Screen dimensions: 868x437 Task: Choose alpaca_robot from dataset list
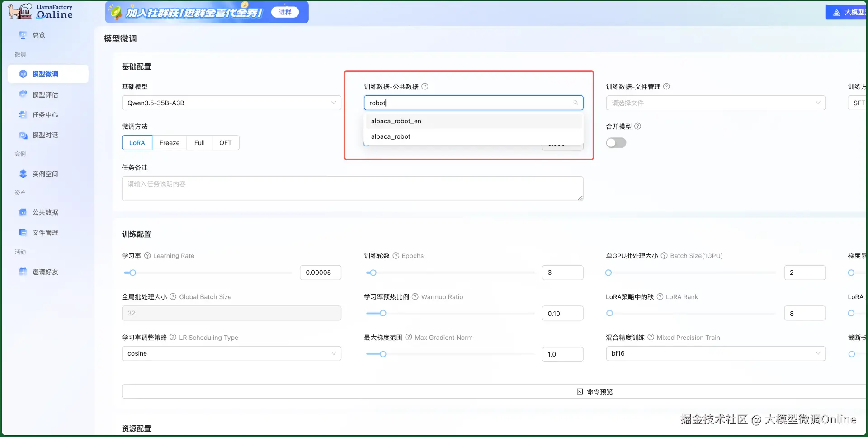tap(473, 136)
